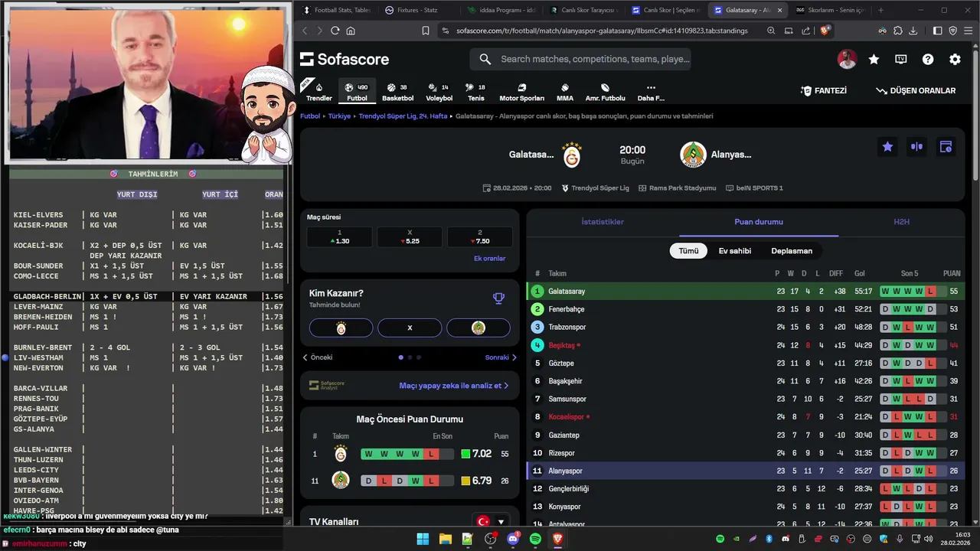Click the Sofascore logo

click(345, 59)
